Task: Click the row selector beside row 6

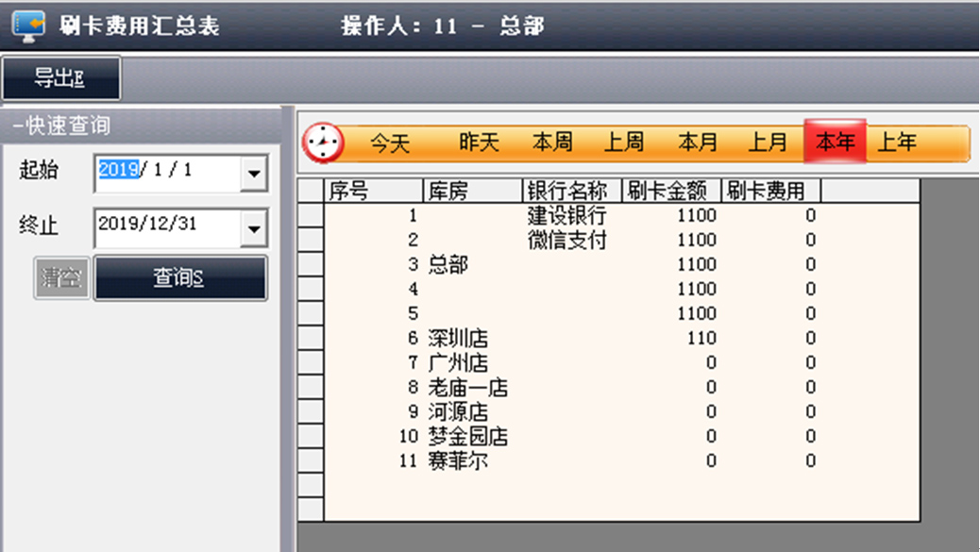Action: (x=311, y=339)
